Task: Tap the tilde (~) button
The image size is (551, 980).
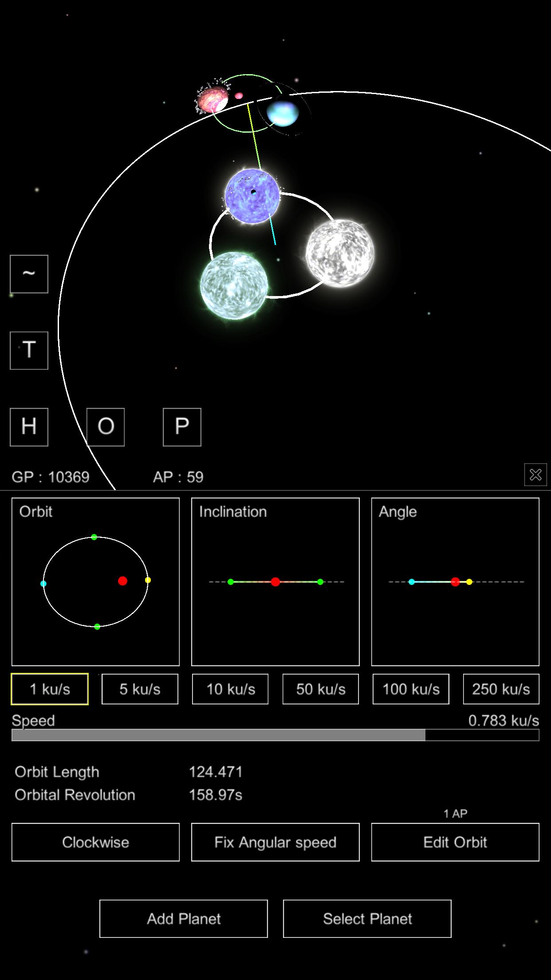Action: pos(29,274)
